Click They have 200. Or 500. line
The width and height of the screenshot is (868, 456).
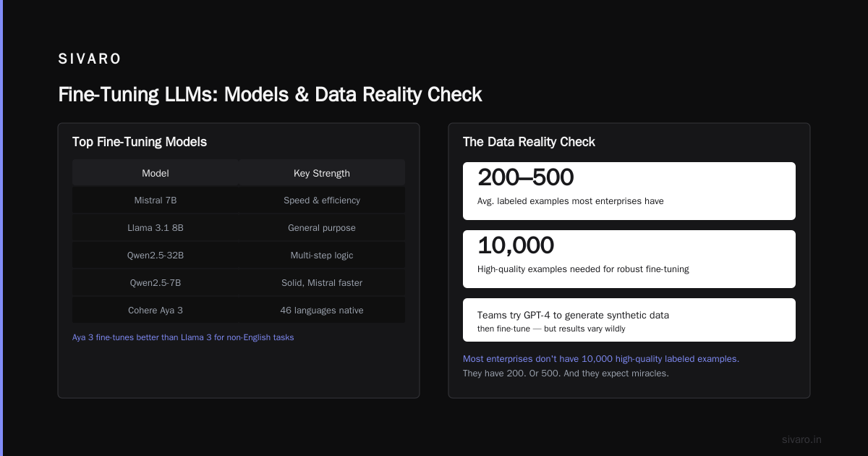[x=566, y=374]
